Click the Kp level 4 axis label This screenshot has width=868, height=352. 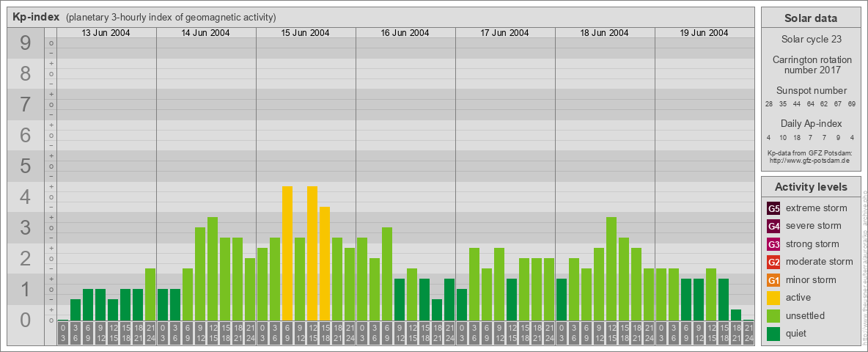tap(26, 197)
